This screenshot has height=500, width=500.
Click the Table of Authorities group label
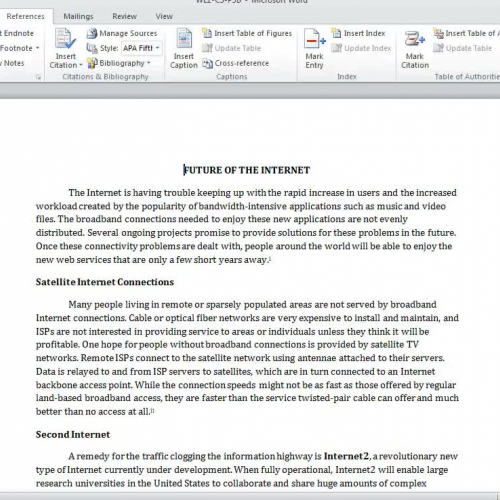pos(467,77)
